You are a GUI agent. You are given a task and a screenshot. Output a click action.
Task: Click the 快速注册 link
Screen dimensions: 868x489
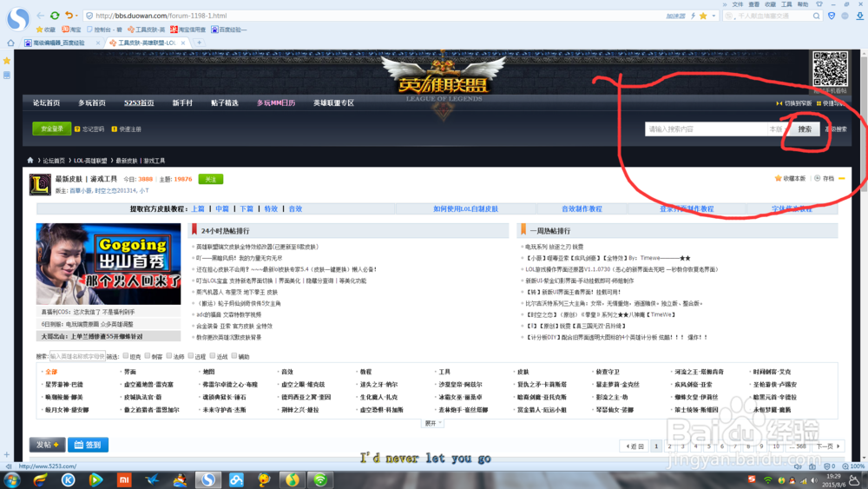[127, 129]
